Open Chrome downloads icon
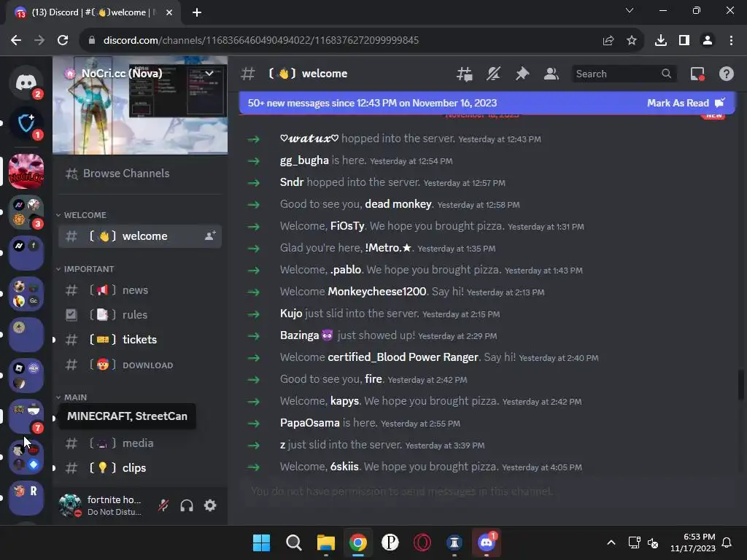747x560 pixels. tap(661, 41)
